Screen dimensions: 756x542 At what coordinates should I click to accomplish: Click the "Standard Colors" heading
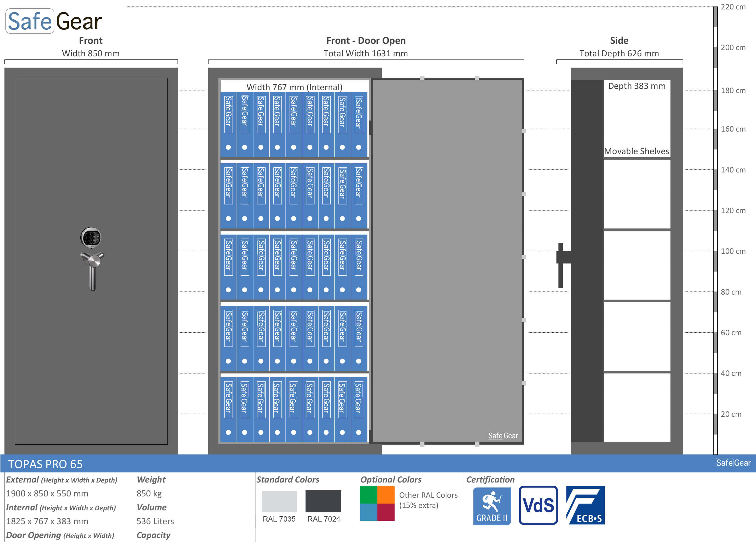pos(288,480)
